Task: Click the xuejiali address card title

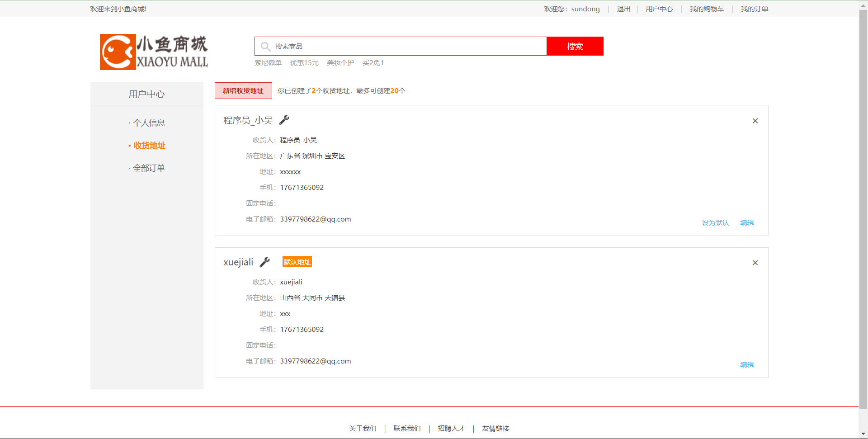Action: (x=238, y=262)
